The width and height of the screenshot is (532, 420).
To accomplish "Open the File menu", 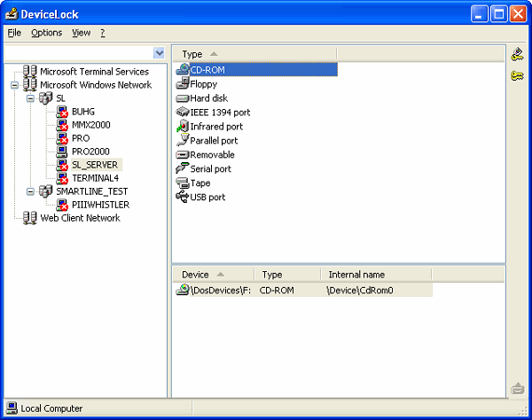I will tap(14, 33).
